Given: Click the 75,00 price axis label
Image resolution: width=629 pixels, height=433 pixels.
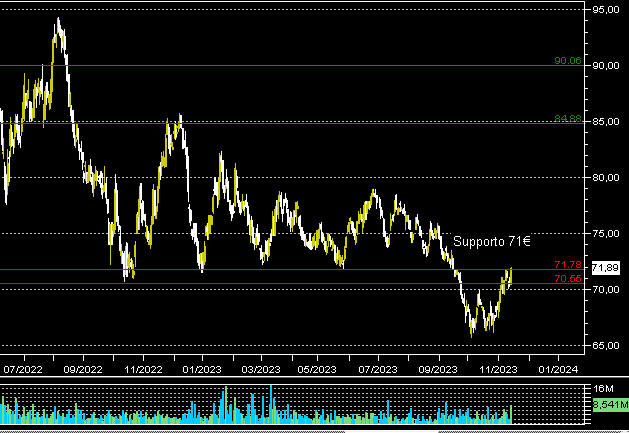Looking at the screenshot, I should [606, 234].
